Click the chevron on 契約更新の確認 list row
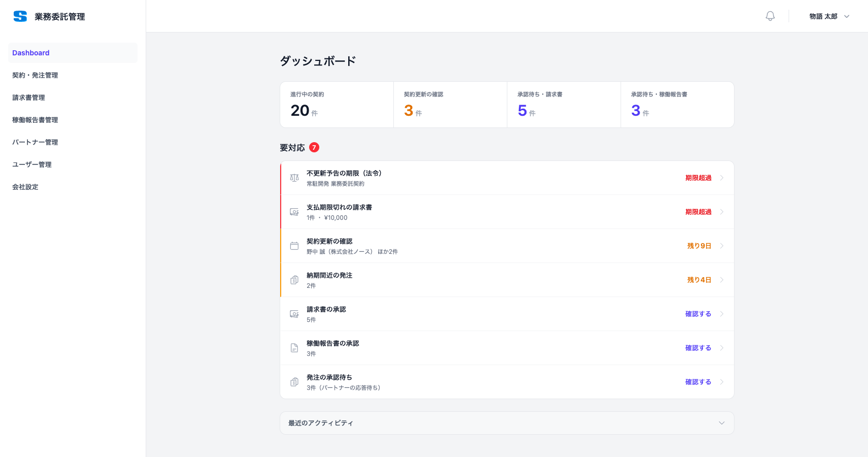Viewport: 868px width, 457px height. [722, 246]
